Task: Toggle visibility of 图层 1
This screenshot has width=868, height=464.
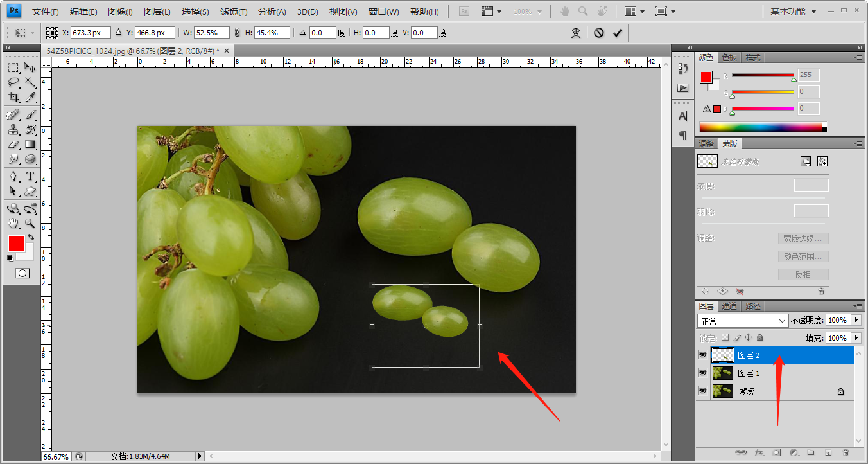Action: click(x=703, y=373)
